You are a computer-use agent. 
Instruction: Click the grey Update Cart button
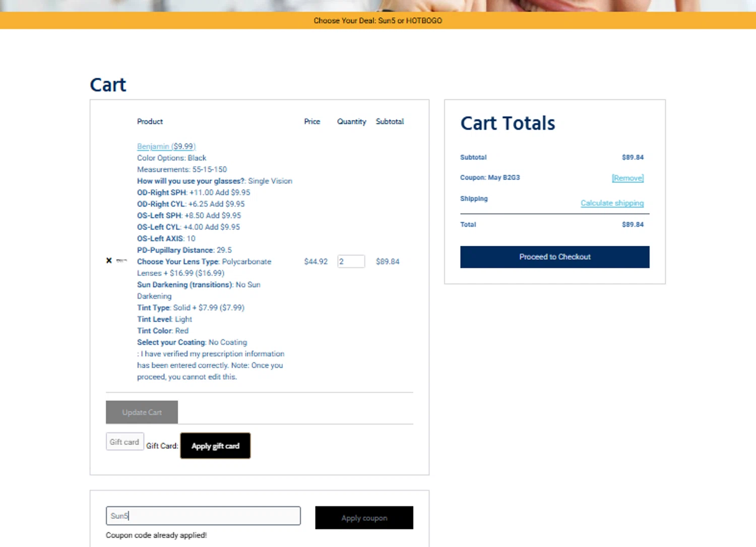[142, 412]
